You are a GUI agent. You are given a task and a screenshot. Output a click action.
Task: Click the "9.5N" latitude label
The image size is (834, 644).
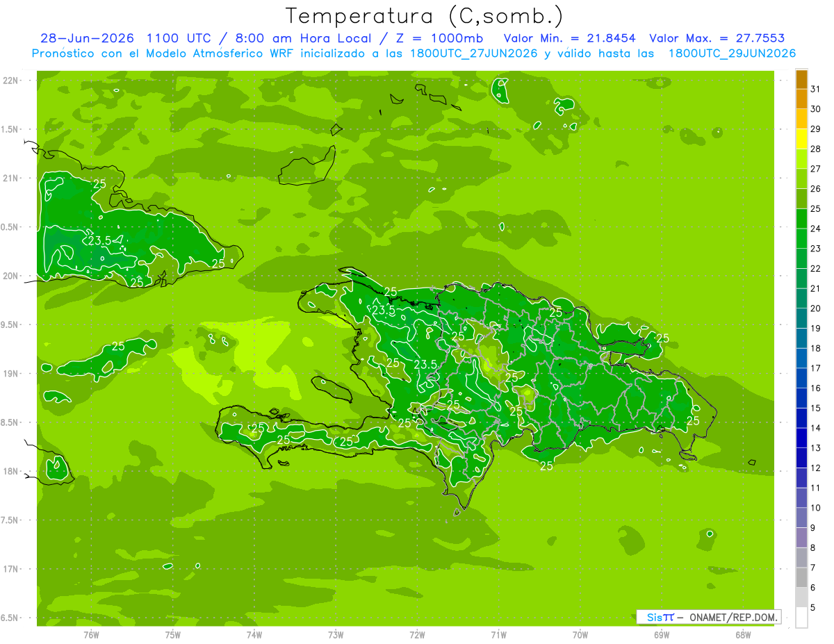10,325
